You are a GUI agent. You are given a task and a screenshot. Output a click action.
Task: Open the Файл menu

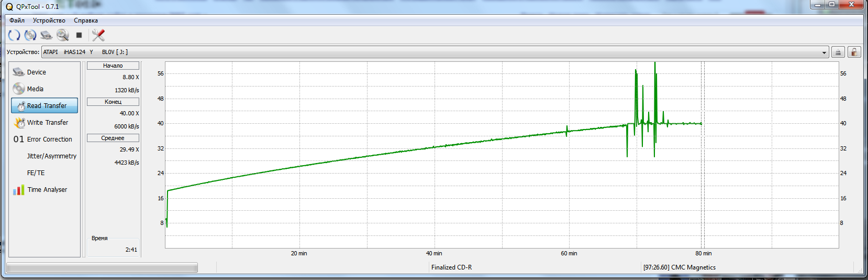pos(17,20)
